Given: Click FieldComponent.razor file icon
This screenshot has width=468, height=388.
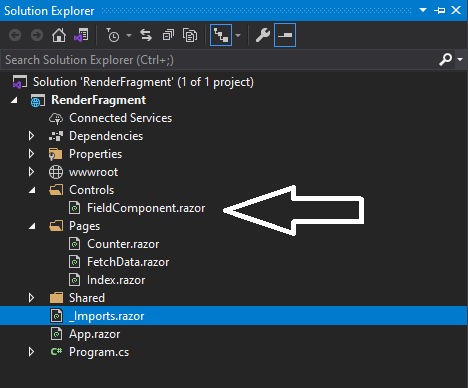Looking at the screenshot, I should click(74, 208).
